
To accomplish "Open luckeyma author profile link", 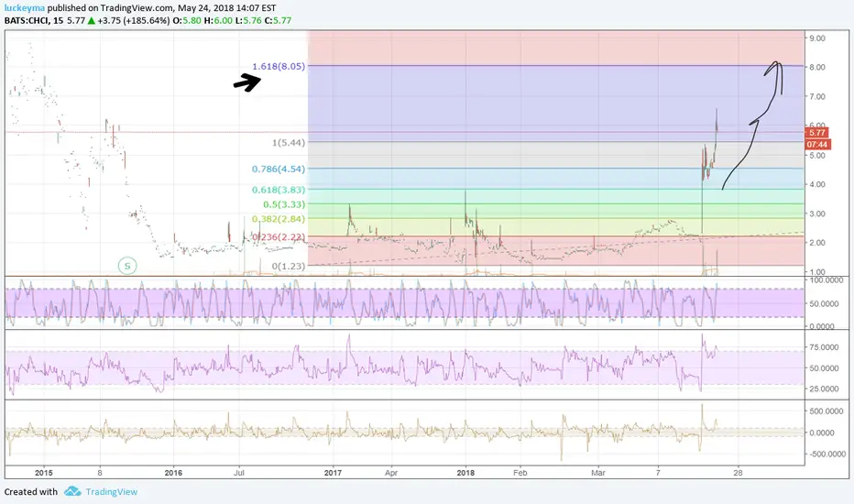I will (25, 8).
